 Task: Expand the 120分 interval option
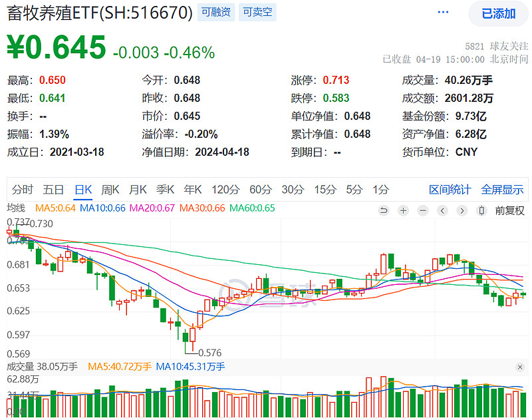point(225,189)
